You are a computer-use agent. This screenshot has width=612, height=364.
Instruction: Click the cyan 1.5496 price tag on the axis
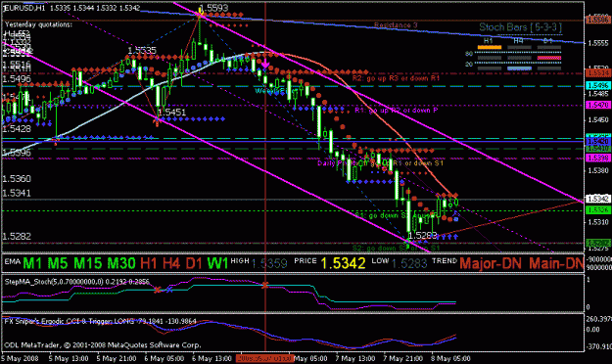coord(598,85)
